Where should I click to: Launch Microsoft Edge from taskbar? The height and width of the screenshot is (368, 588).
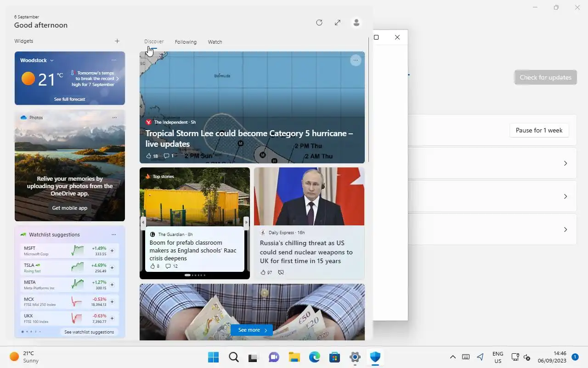point(314,357)
